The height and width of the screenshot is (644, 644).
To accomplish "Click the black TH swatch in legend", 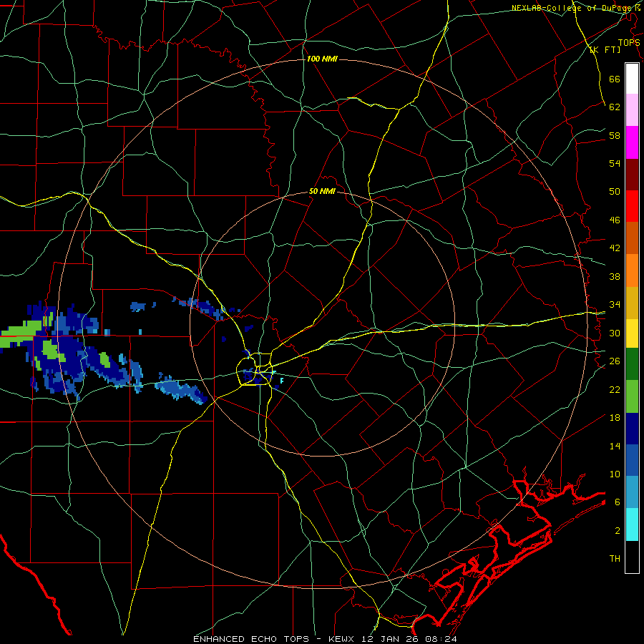I will coord(632,557).
